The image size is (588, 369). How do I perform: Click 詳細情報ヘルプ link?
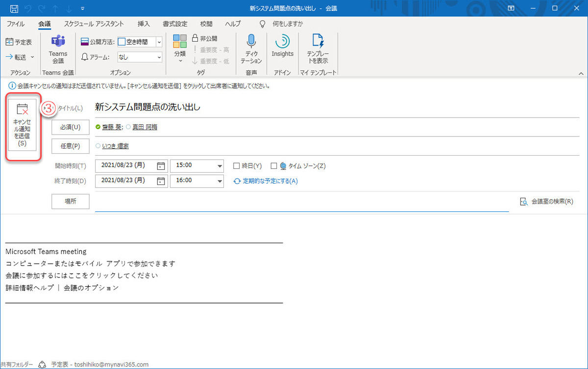[x=29, y=288]
